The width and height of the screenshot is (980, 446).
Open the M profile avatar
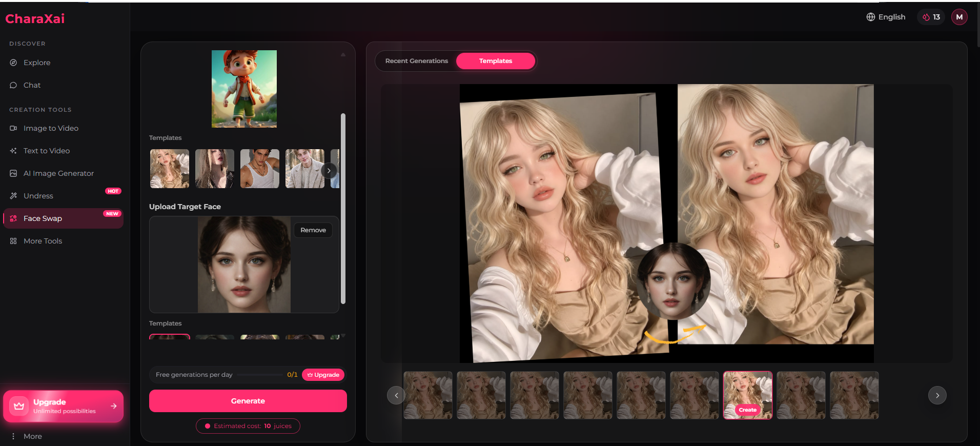coord(959,17)
